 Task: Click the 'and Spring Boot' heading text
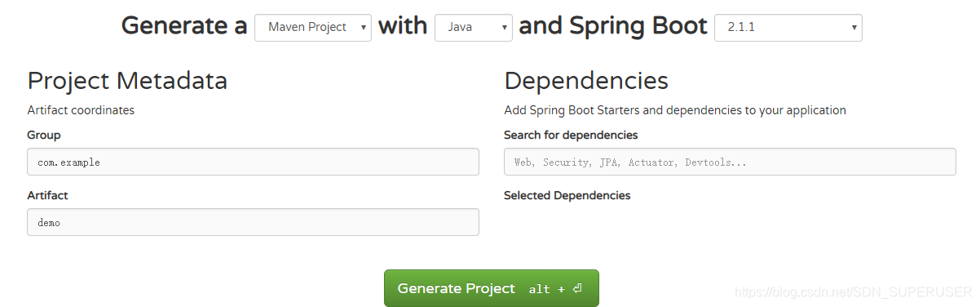coord(613,26)
